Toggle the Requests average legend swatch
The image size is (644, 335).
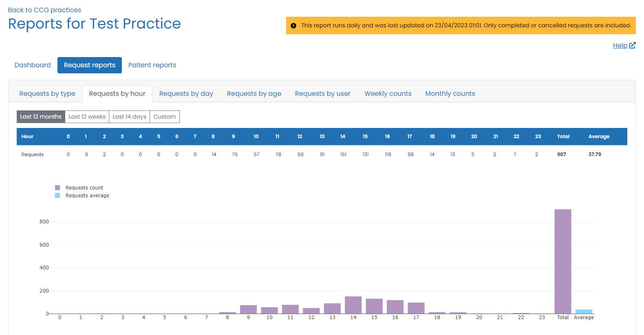[57, 196]
